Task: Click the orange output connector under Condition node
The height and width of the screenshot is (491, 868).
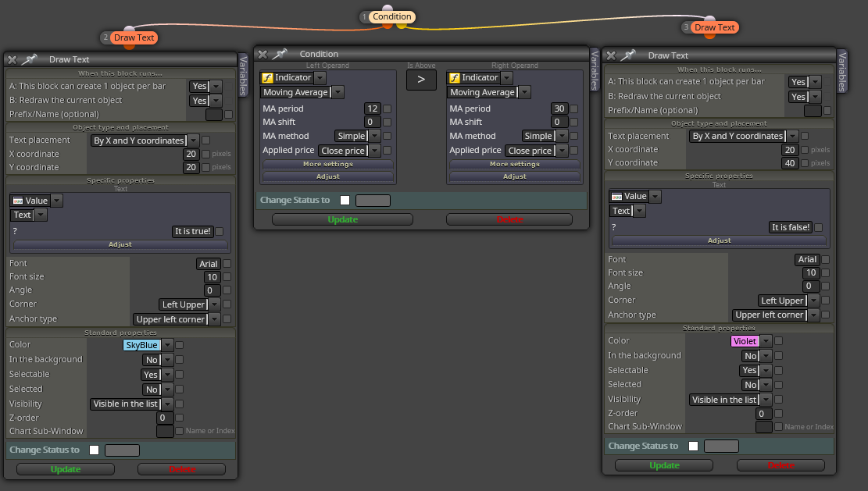Action: (x=388, y=25)
